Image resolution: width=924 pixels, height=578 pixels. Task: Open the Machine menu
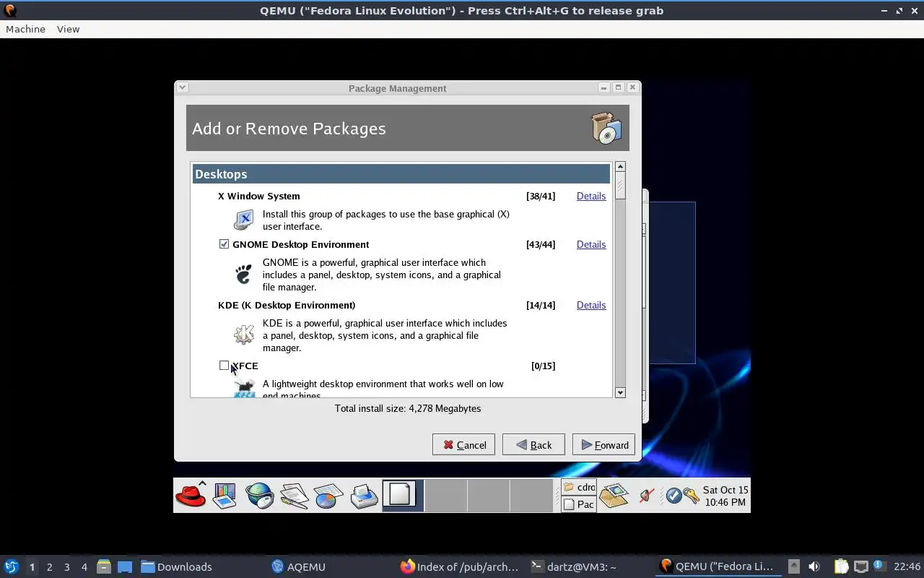[x=25, y=29]
